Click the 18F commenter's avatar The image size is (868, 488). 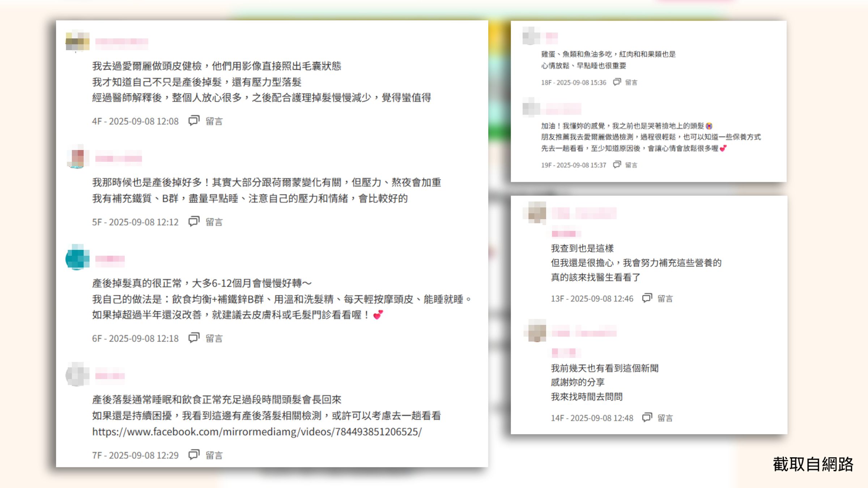point(531,36)
